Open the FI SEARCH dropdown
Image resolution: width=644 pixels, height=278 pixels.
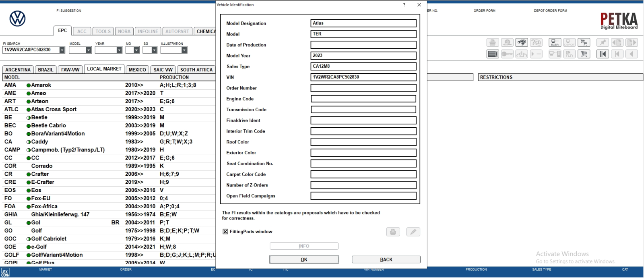(62, 50)
